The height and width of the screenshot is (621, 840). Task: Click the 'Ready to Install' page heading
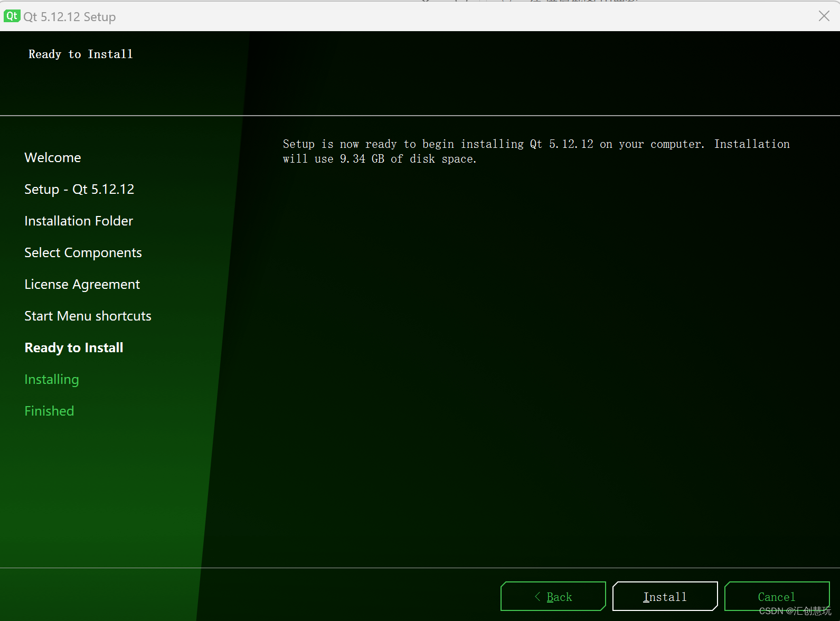click(x=81, y=54)
